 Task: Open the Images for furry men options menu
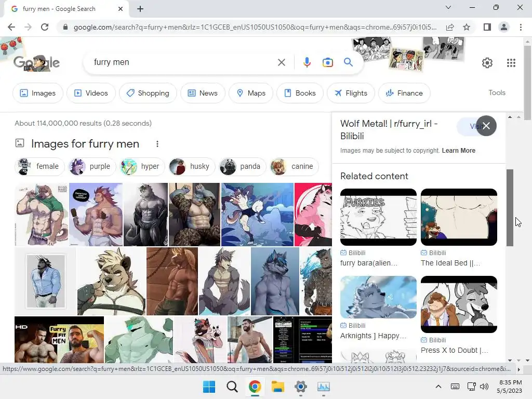(x=157, y=144)
